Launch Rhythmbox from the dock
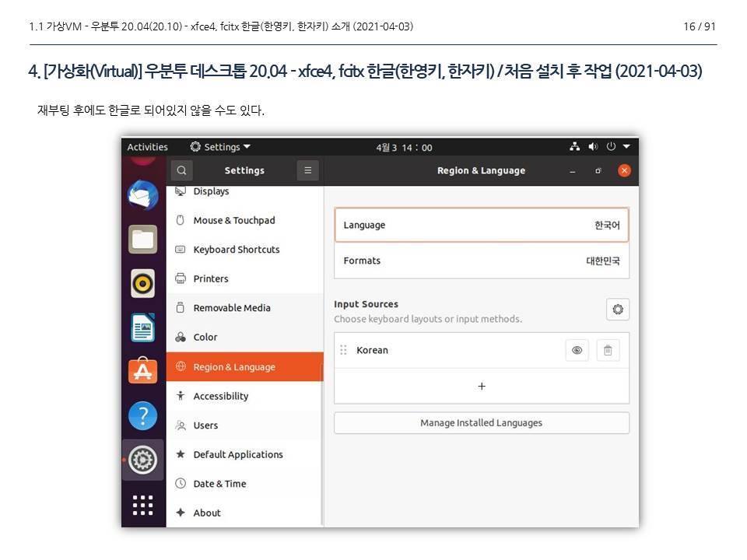 (143, 283)
